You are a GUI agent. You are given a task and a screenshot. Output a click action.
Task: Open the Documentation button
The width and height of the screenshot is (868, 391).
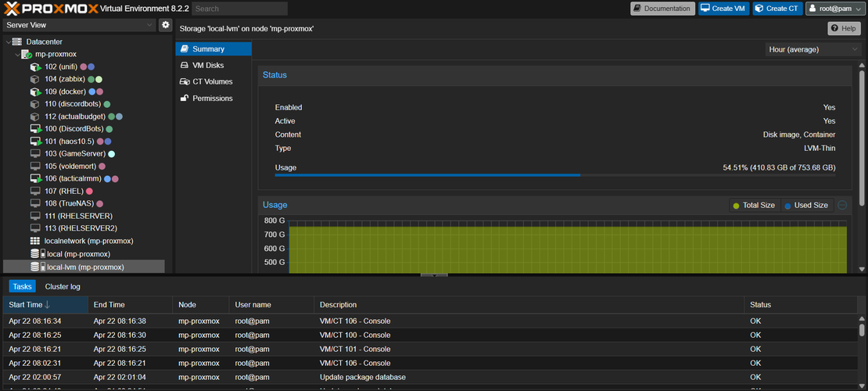662,9
